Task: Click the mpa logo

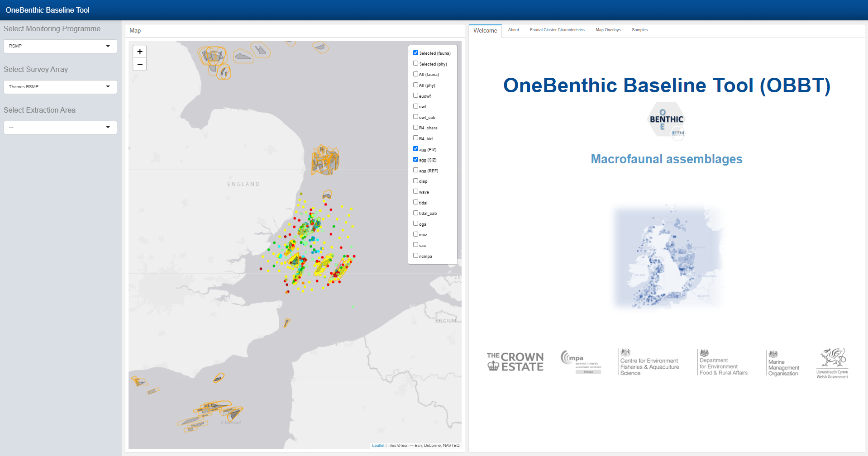Action: point(581,361)
